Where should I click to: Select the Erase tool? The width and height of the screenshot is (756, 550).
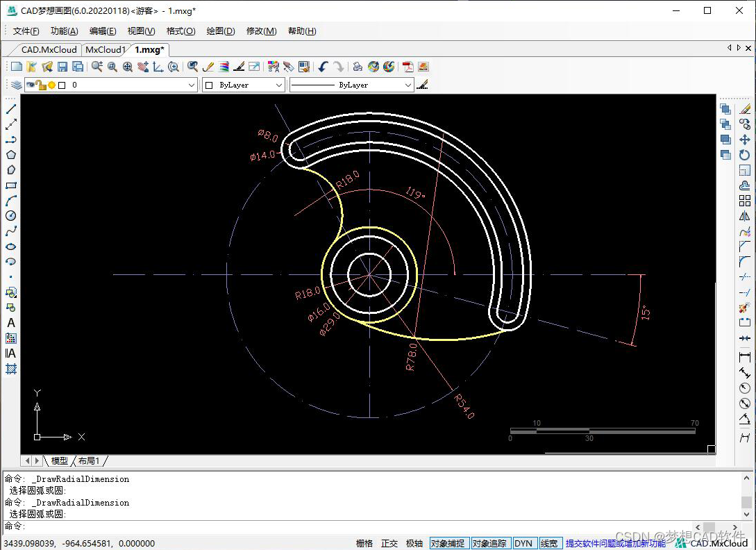click(745, 109)
